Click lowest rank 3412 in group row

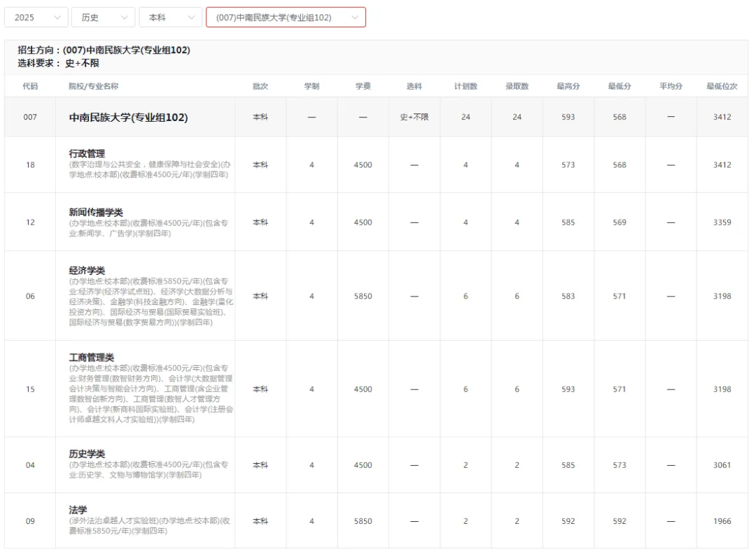tap(722, 117)
